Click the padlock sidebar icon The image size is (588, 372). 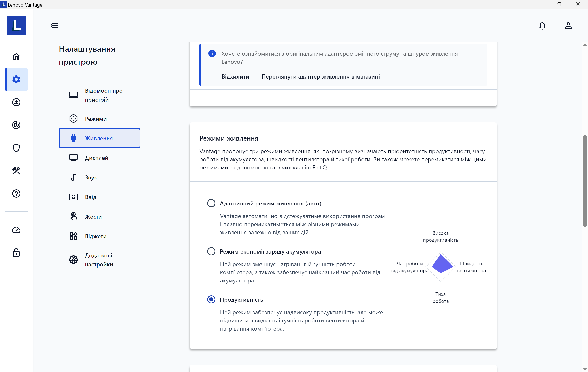coord(16,253)
